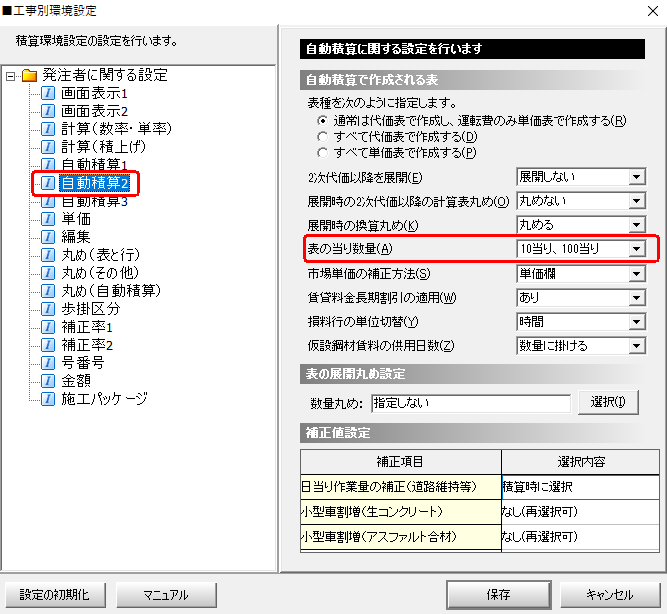Click the folder icon for 発注者に関する設定
This screenshot has height=614, width=667.
point(29,75)
